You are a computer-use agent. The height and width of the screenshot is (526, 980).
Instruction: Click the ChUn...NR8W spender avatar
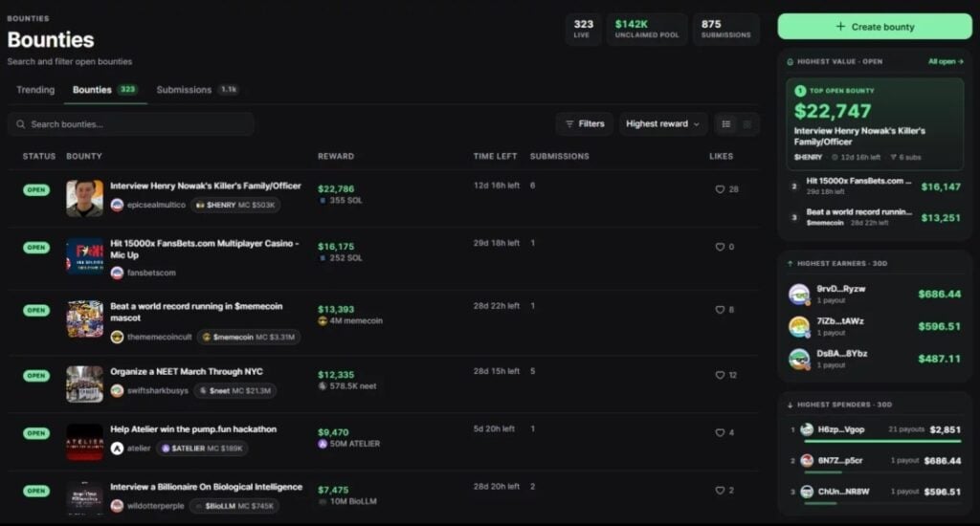807,492
